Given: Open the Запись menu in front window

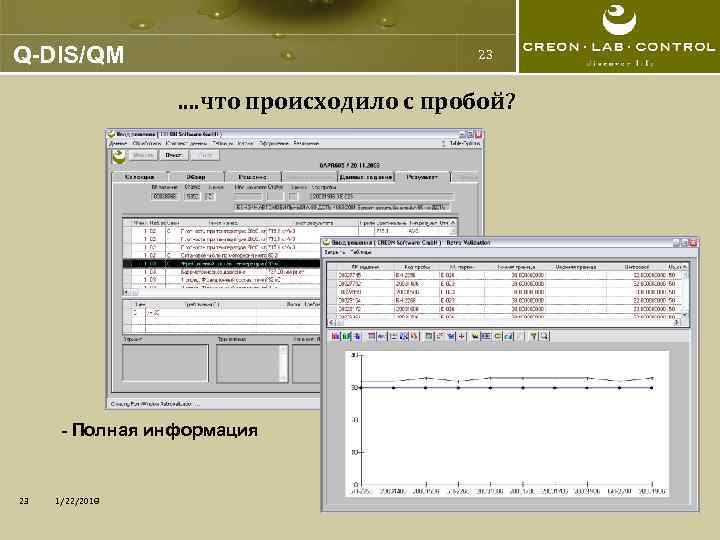Looking at the screenshot, I should tap(334, 252).
